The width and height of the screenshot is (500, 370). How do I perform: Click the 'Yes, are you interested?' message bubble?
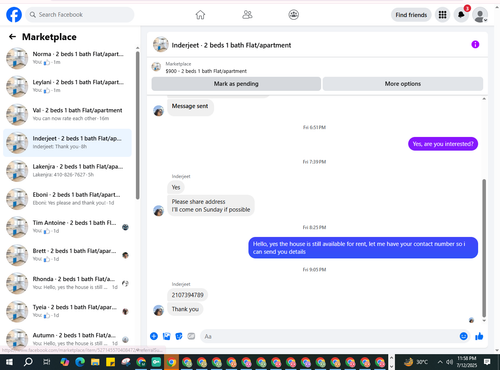click(x=443, y=144)
